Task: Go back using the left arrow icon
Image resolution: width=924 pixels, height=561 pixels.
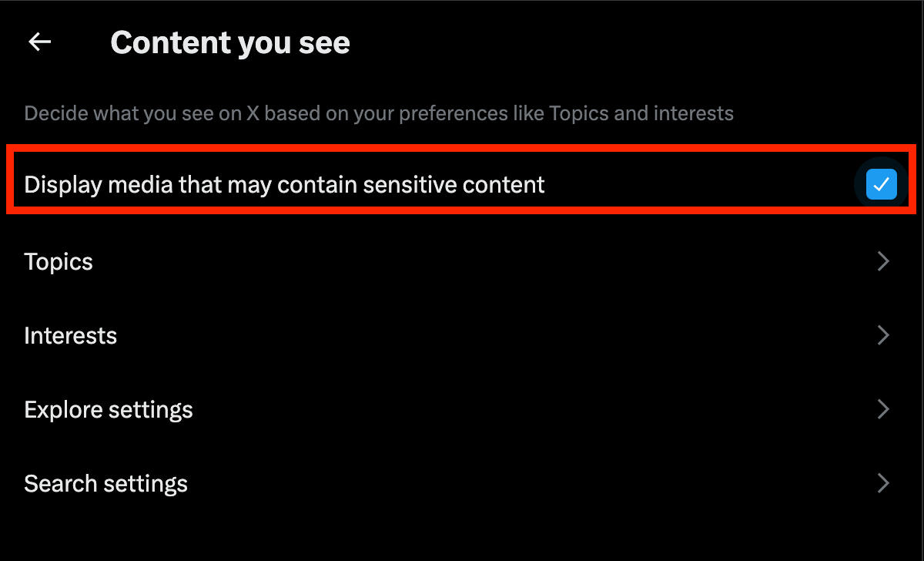Action: point(39,42)
